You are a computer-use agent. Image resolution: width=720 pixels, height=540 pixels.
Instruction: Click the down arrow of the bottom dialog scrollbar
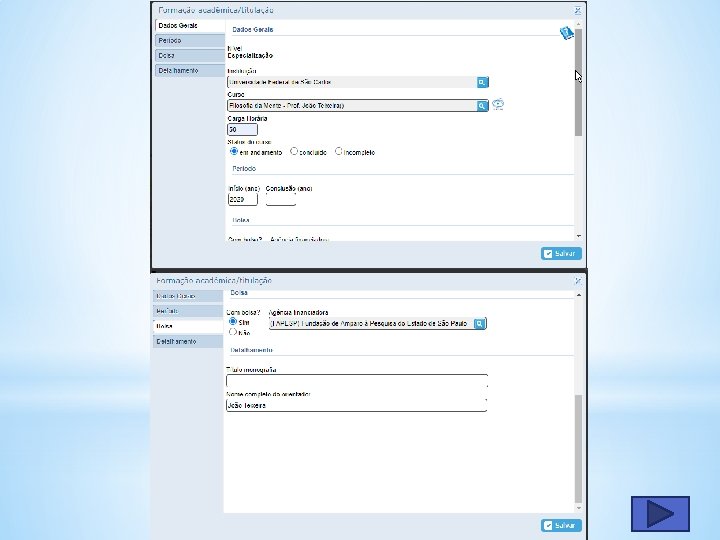click(x=579, y=508)
